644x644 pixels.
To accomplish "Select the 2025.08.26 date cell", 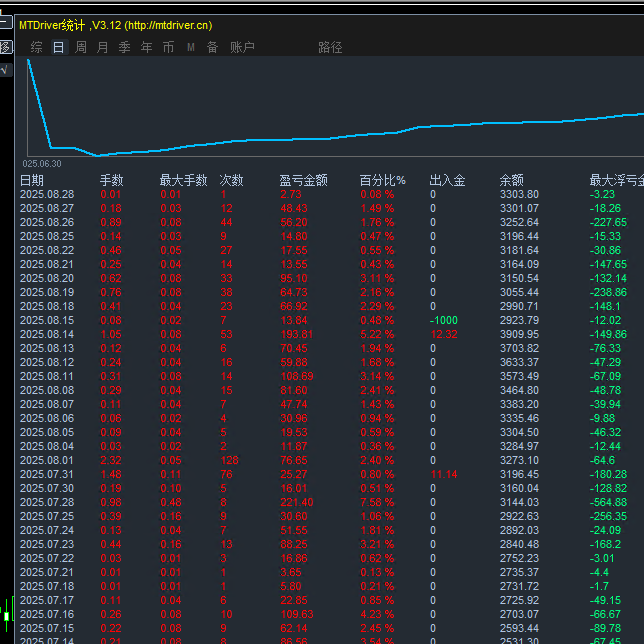I will click(47, 222).
